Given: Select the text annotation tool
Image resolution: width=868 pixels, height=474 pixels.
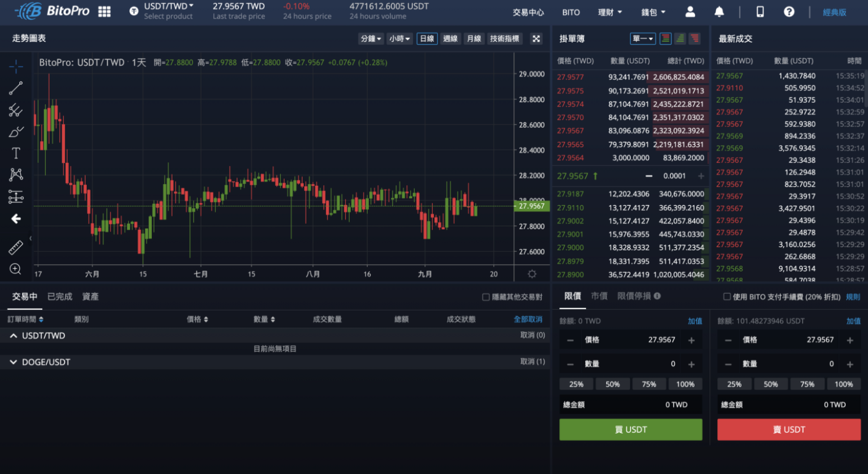Looking at the screenshot, I should (15, 153).
